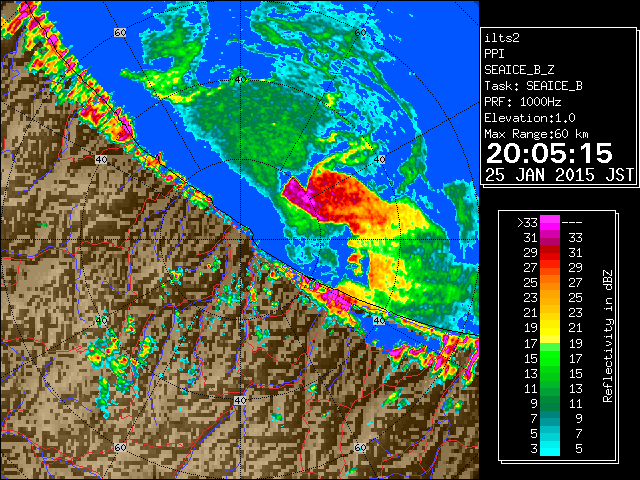Click the "Max Range:60 km" line
The image size is (640, 480).
pyautogui.click(x=536, y=134)
